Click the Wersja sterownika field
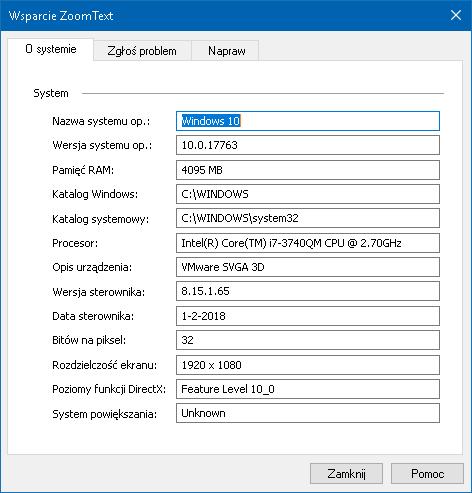This screenshot has height=493, width=472. [308, 291]
